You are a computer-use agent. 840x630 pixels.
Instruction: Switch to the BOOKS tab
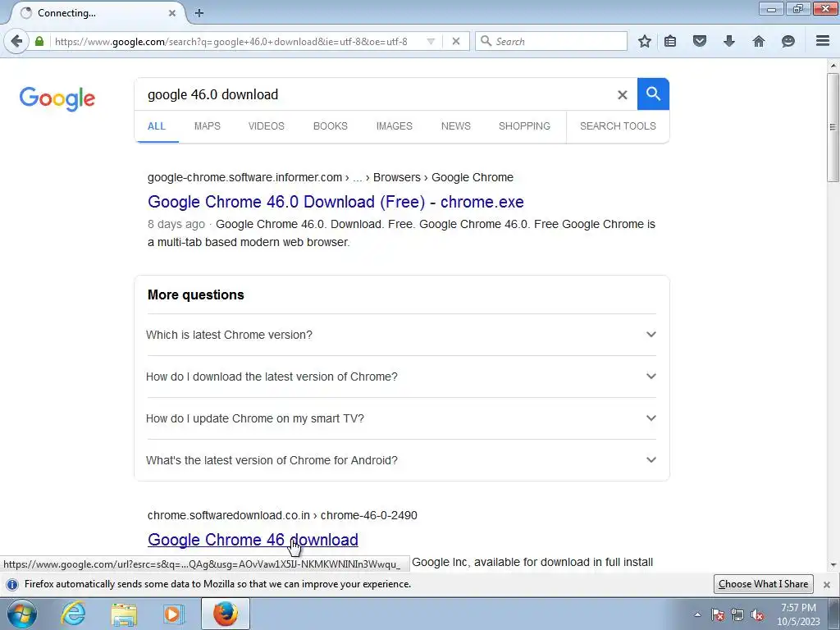point(331,126)
